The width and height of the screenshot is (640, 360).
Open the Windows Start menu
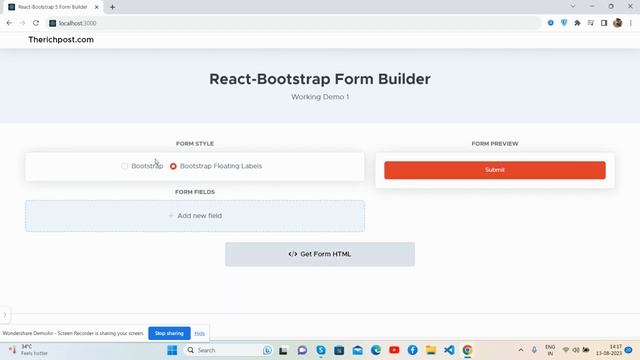tap(172, 350)
